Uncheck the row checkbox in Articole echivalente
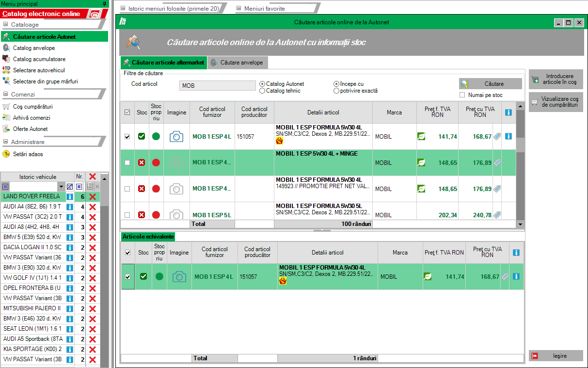 pos(127,277)
